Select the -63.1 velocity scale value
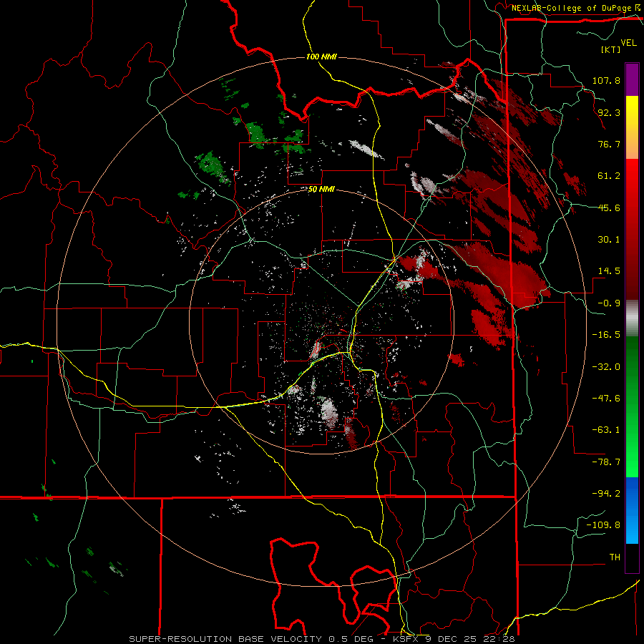The height and width of the screenshot is (644, 644). (606, 430)
